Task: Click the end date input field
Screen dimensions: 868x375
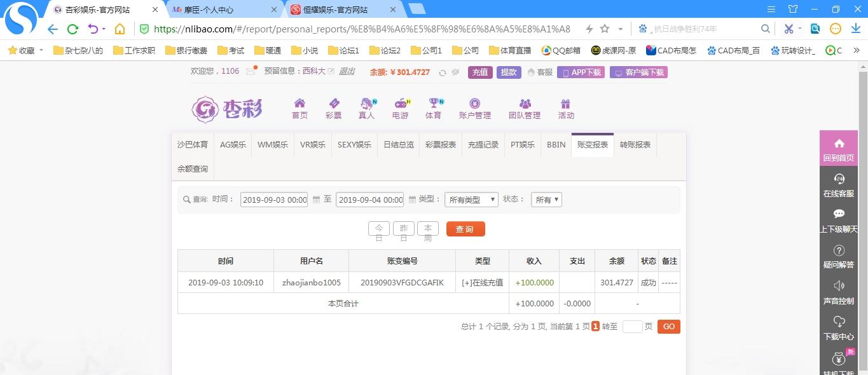Action: 370,200
